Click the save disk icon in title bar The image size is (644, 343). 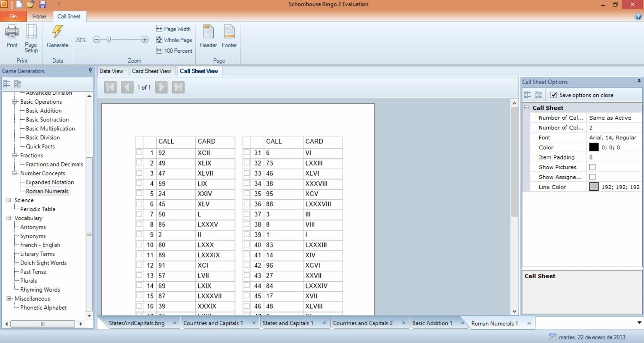43,4
